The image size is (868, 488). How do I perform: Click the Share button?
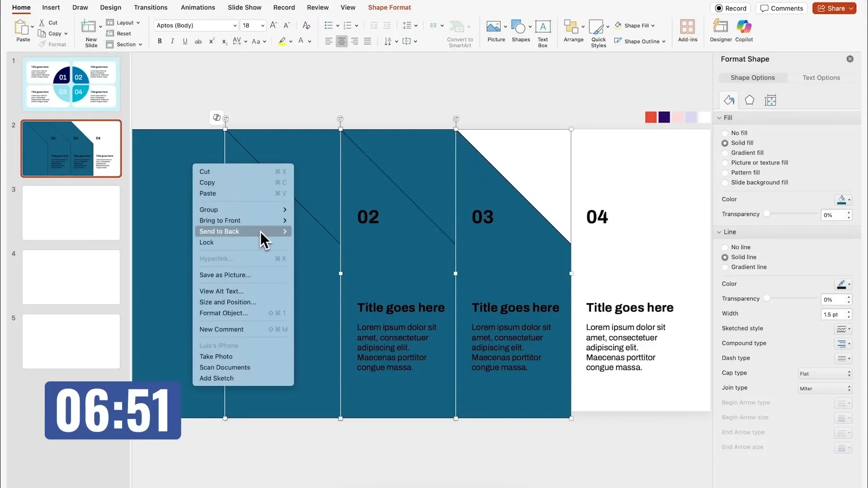point(835,8)
